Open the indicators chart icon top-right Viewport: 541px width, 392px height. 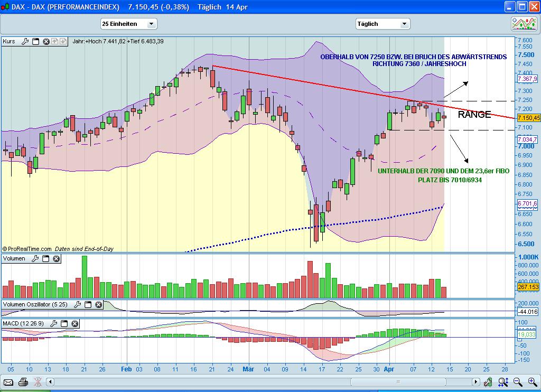pos(524,24)
